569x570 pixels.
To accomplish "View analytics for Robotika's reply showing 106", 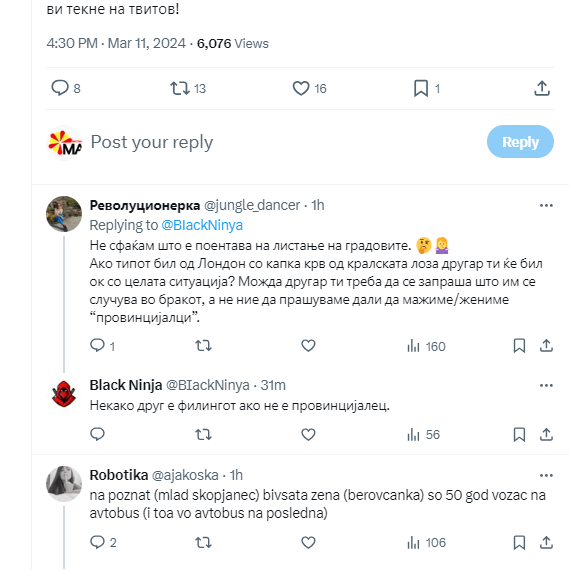I will (426, 543).
